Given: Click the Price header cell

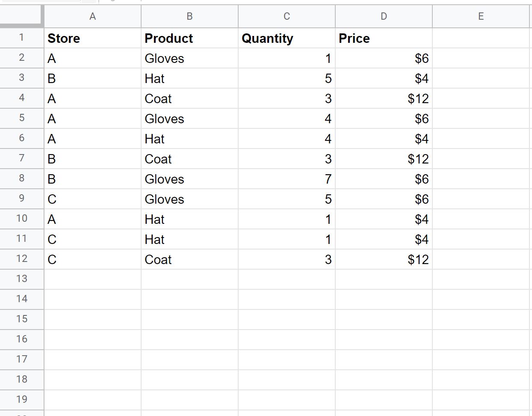Looking at the screenshot, I should point(384,38).
